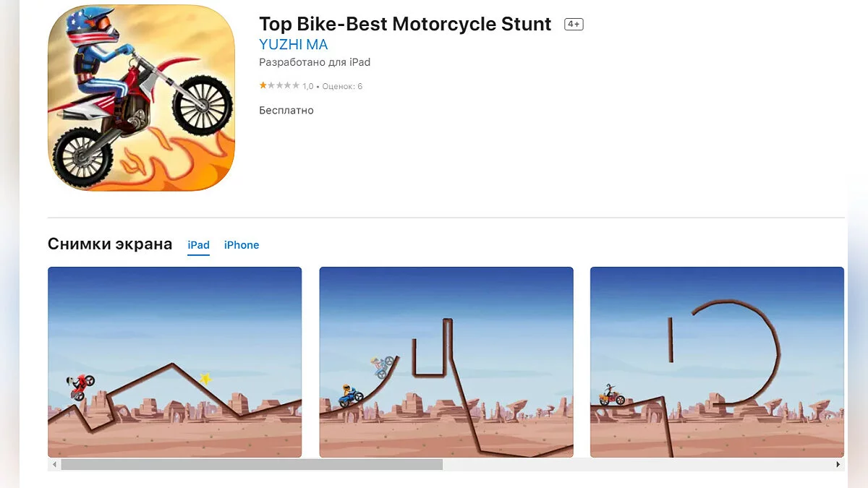The height and width of the screenshot is (488, 868).
Task: Click the blue motorcycle in second screenshot
Action: (x=351, y=395)
